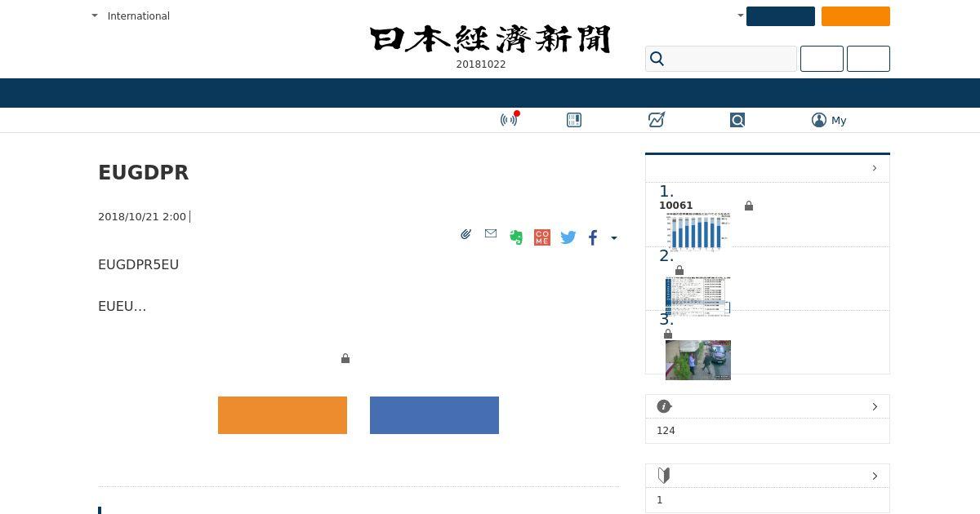Open ranking item 2 table thumbnail
Viewport: 980px width, 514px height.
[698, 295]
